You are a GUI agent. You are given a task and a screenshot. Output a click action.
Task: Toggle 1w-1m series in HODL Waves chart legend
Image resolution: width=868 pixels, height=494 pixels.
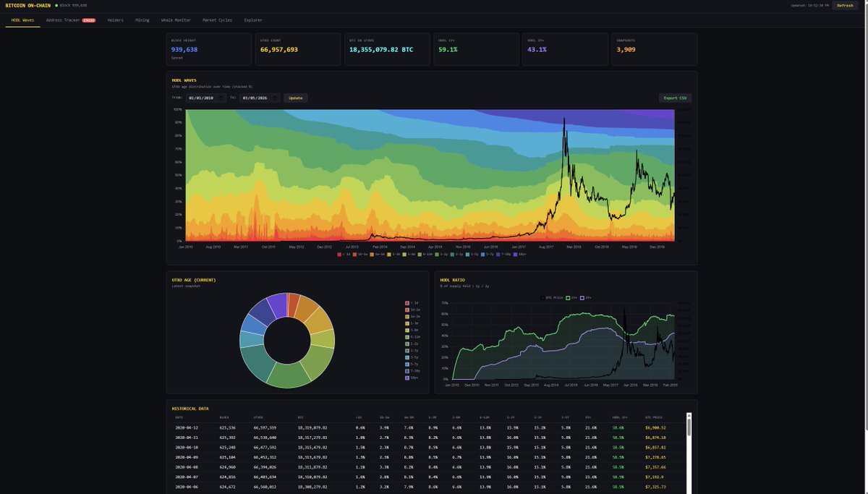click(377, 254)
